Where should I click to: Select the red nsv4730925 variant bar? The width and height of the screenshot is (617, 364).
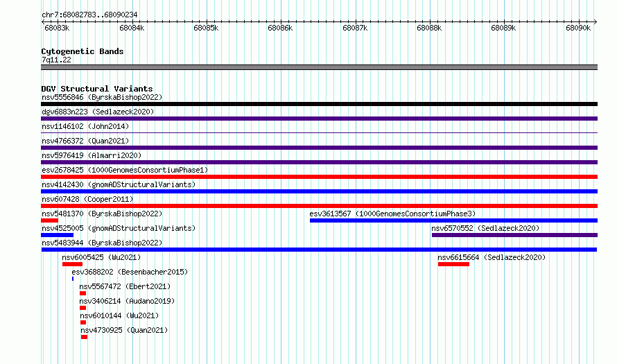click(84, 337)
